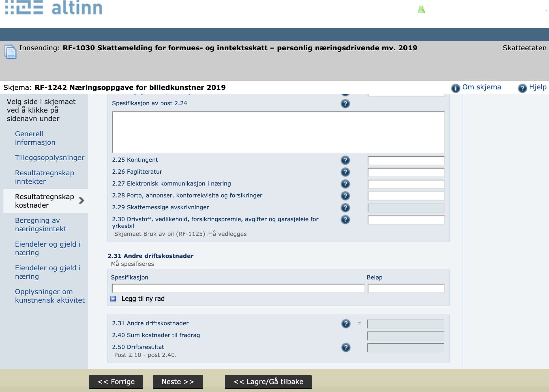Click the Om skjema info icon

click(x=456, y=88)
